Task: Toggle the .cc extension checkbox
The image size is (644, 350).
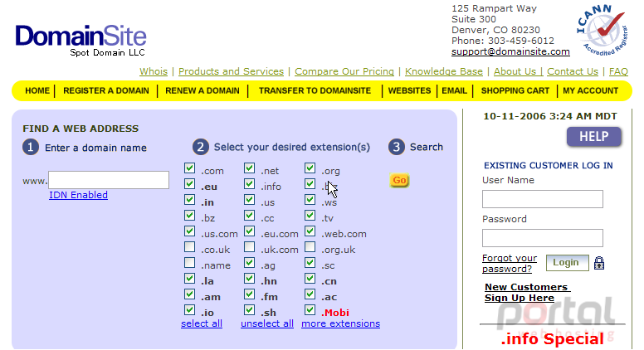Action: 249,215
